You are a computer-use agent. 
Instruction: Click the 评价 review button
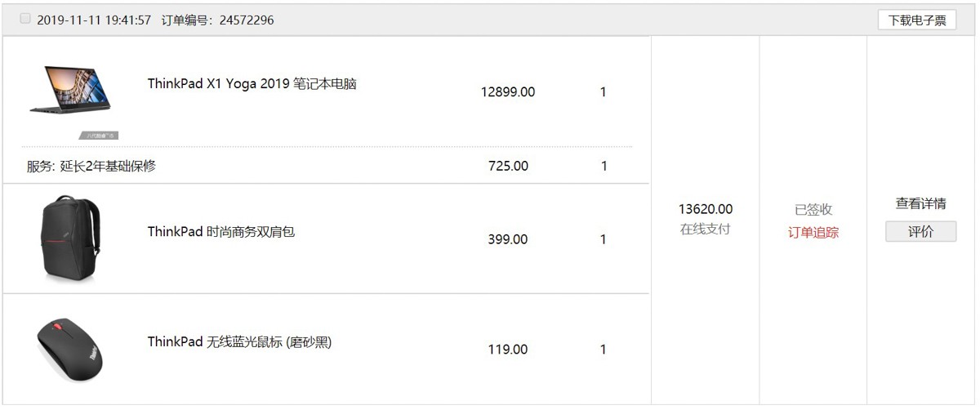click(920, 232)
